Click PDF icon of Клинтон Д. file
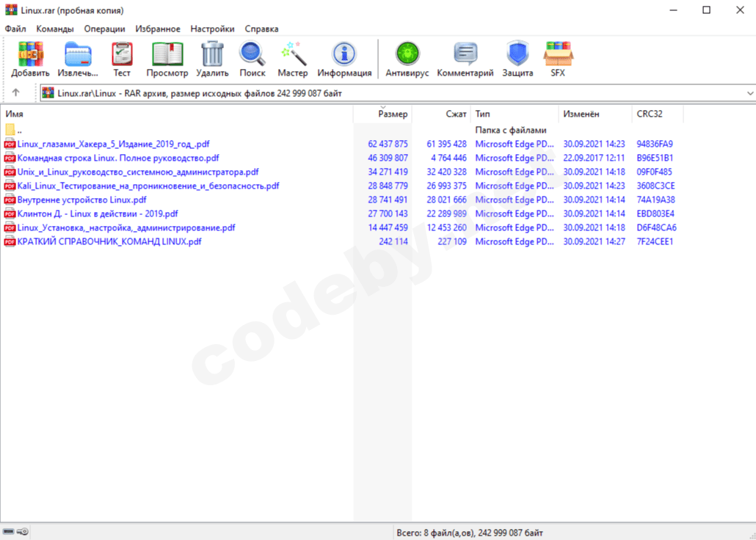This screenshot has width=756, height=540. coord(10,214)
